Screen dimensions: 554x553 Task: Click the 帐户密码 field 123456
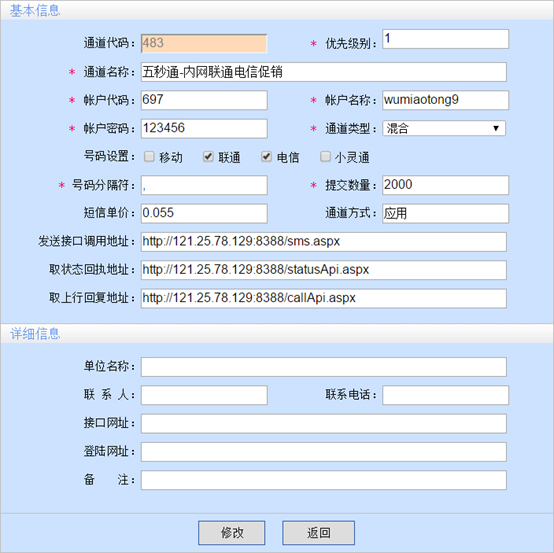pos(204,128)
